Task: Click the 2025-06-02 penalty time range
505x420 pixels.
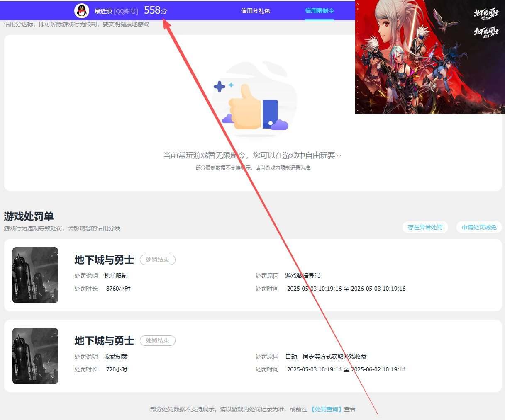Action: (346, 369)
